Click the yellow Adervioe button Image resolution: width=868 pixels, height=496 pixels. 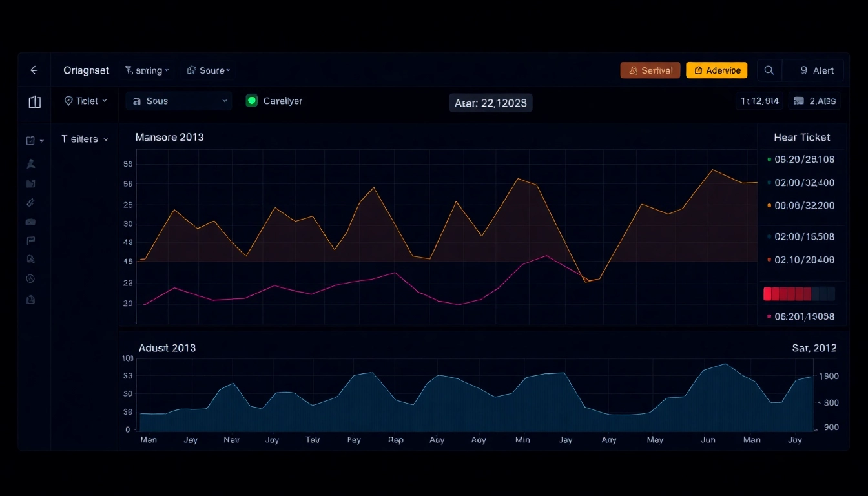pyautogui.click(x=716, y=70)
